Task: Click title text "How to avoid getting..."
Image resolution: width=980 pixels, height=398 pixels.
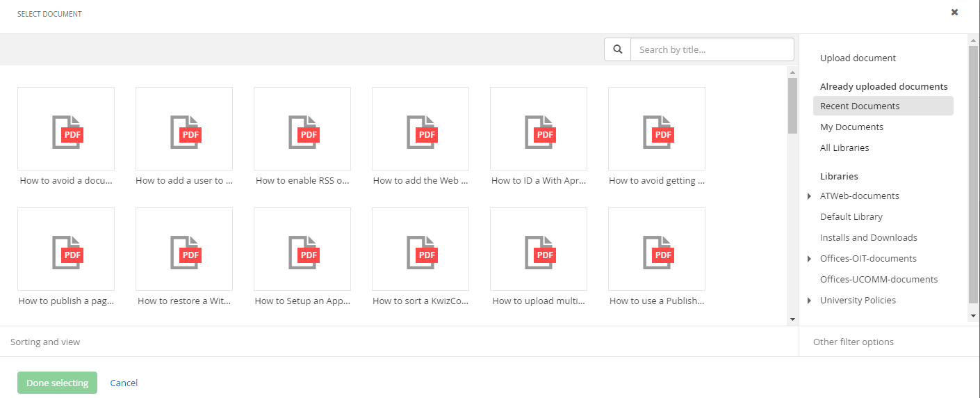Action: pyautogui.click(x=657, y=180)
